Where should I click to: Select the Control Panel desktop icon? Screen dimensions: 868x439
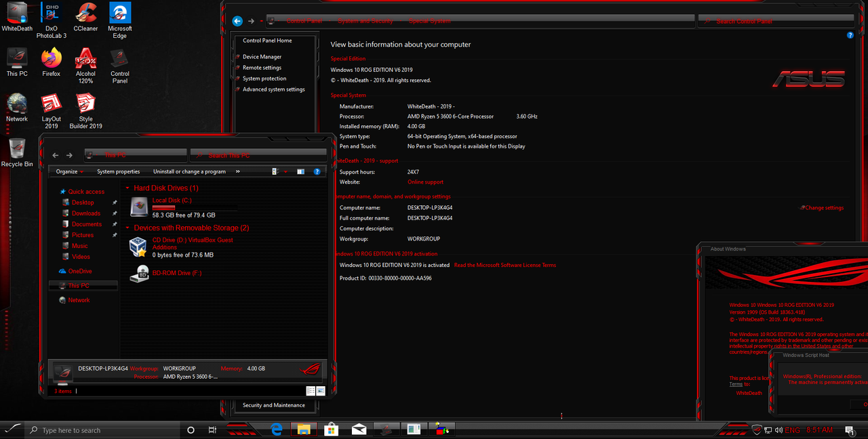tap(120, 66)
